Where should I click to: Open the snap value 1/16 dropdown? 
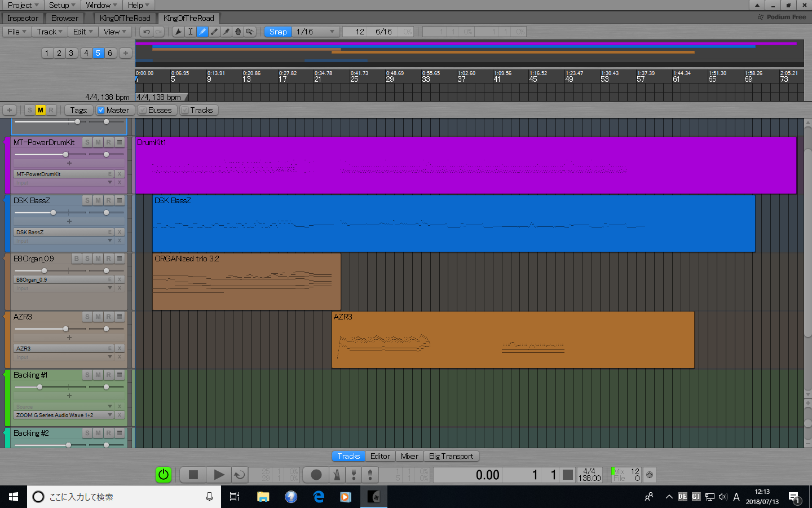tap(316, 32)
